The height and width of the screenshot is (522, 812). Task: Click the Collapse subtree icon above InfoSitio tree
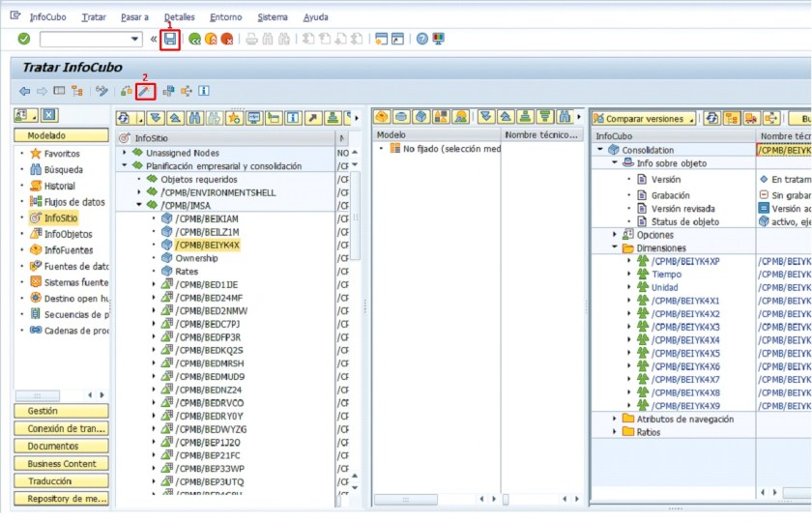pyautogui.click(x=175, y=118)
